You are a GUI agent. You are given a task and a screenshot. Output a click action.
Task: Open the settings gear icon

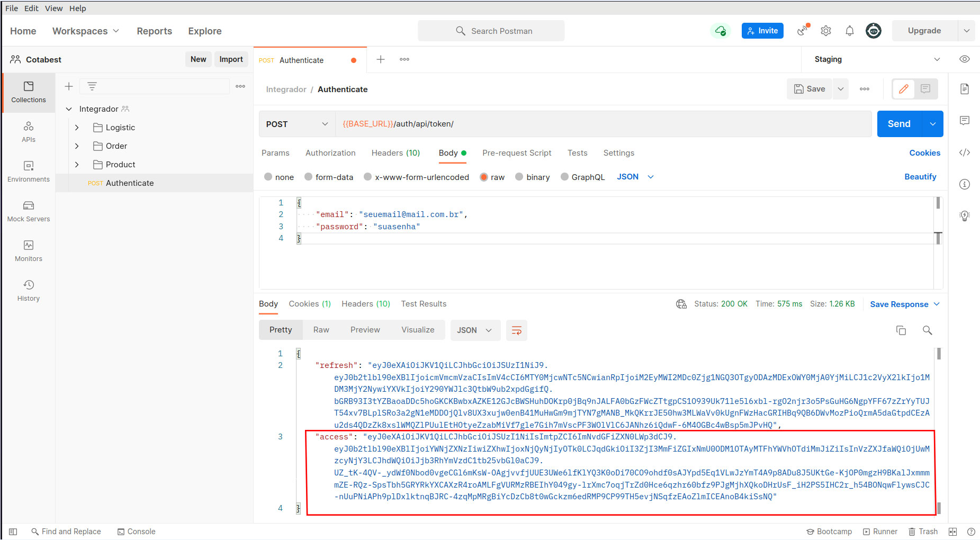[x=826, y=31]
